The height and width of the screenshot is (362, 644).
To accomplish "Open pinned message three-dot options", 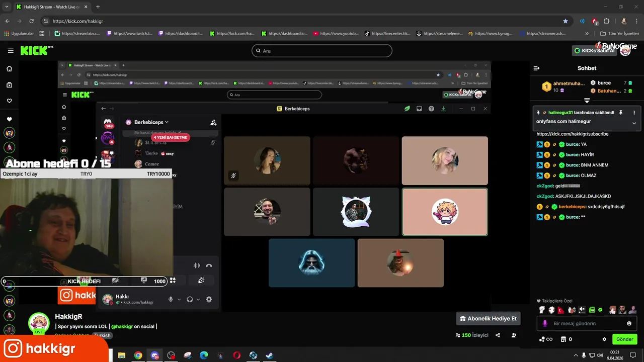I will (634, 113).
